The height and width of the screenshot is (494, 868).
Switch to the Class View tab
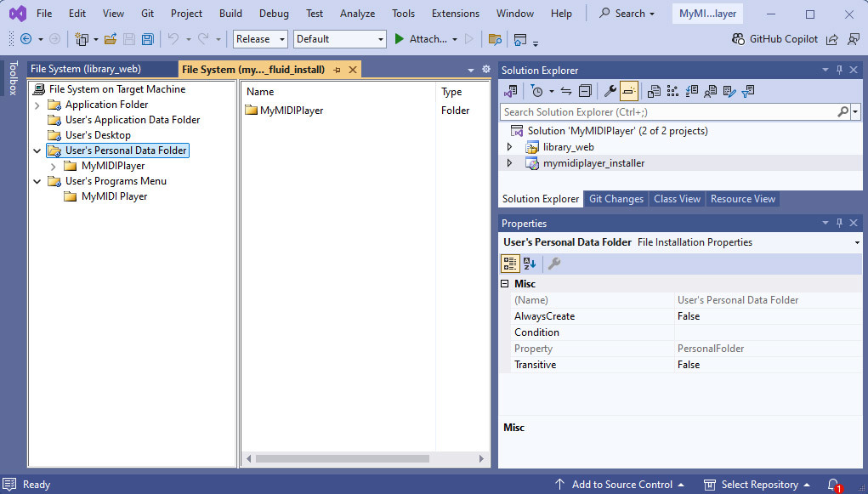coord(677,199)
